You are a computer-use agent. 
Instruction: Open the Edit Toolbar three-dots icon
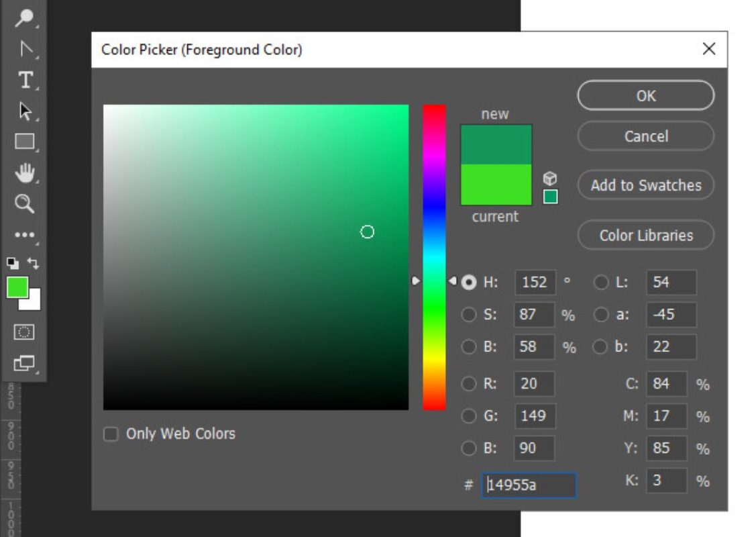click(x=25, y=235)
